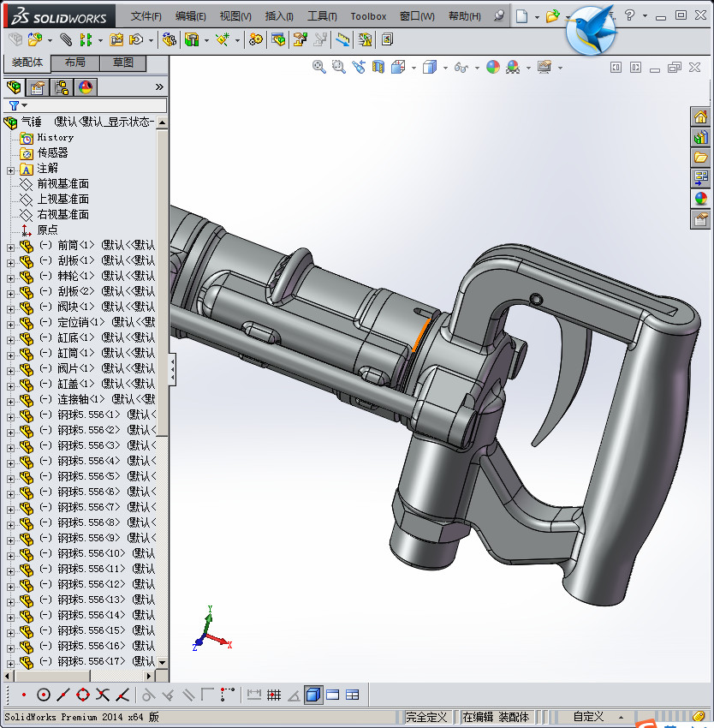
Task: Click the Zoom to Area magnifier icon
Action: 338,68
